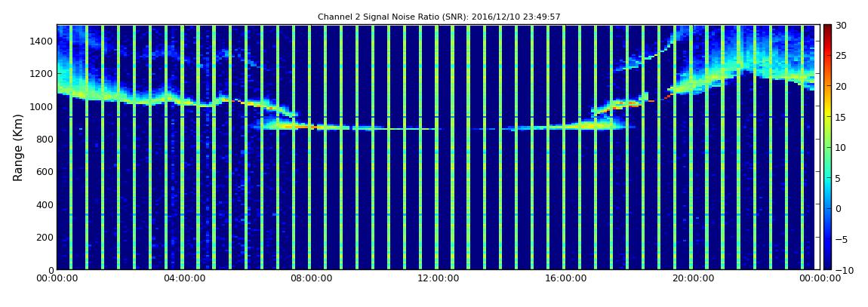Click the 08:00:00 time axis label
The image size is (868, 307).
[x=310, y=279]
